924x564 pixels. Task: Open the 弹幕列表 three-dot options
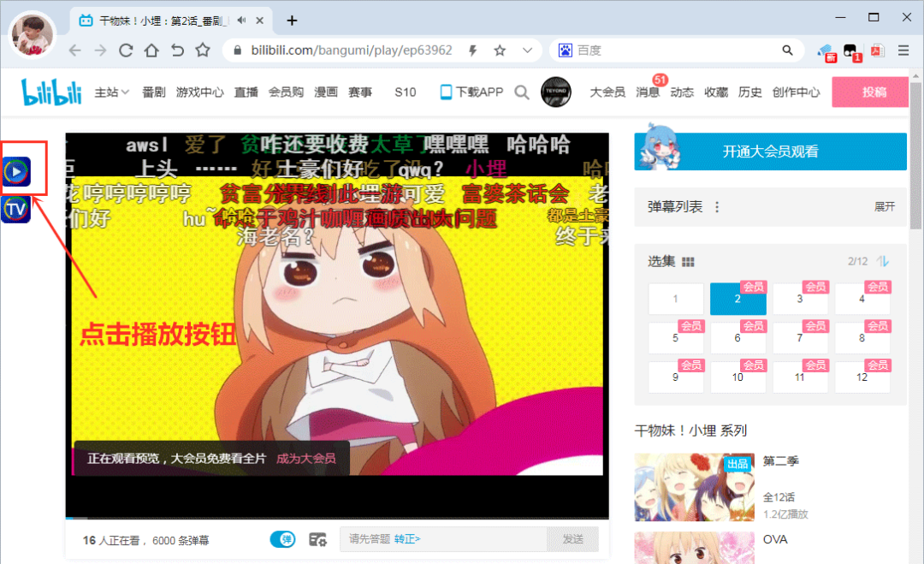click(717, 207)
